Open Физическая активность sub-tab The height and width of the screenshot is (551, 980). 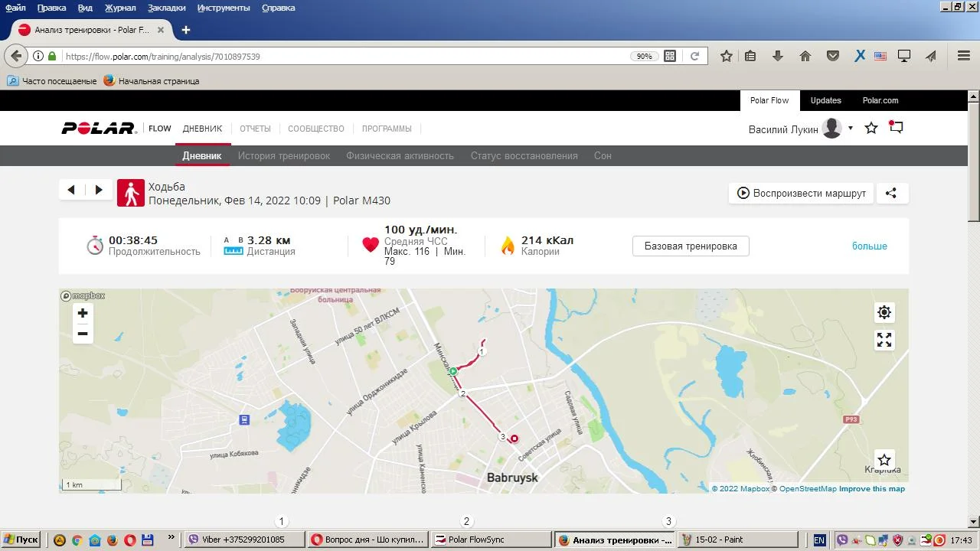point(400,155)
